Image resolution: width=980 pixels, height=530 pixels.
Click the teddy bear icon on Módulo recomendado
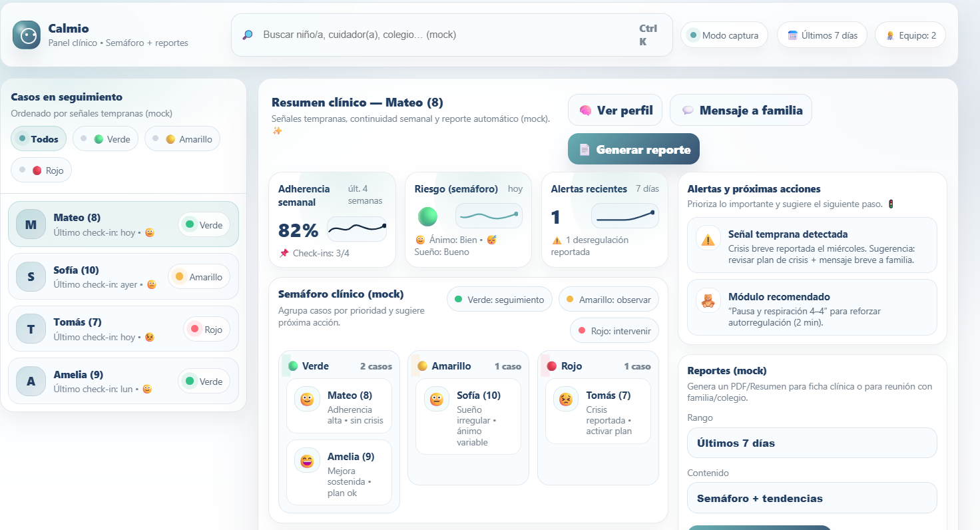pyautogui.click(x=708, y=303)
